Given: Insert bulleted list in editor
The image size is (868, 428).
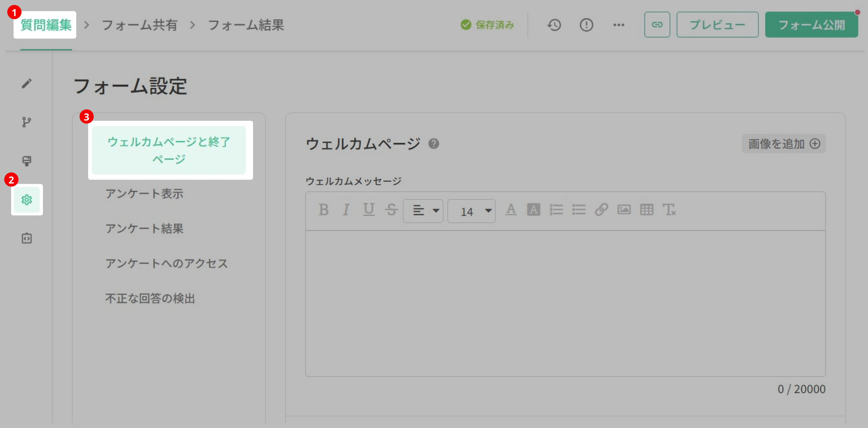Looking at the screenshot, I should pyautogui.click(x=579, y=210).
